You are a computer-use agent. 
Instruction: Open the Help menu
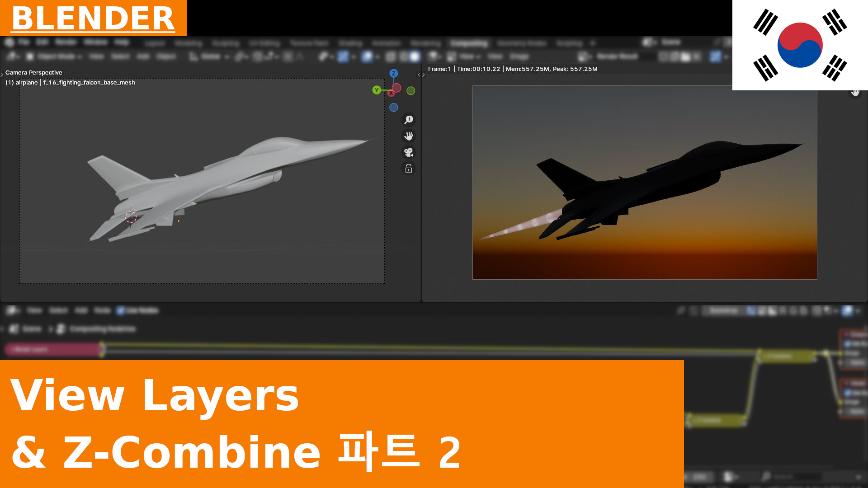click(121, 42)
